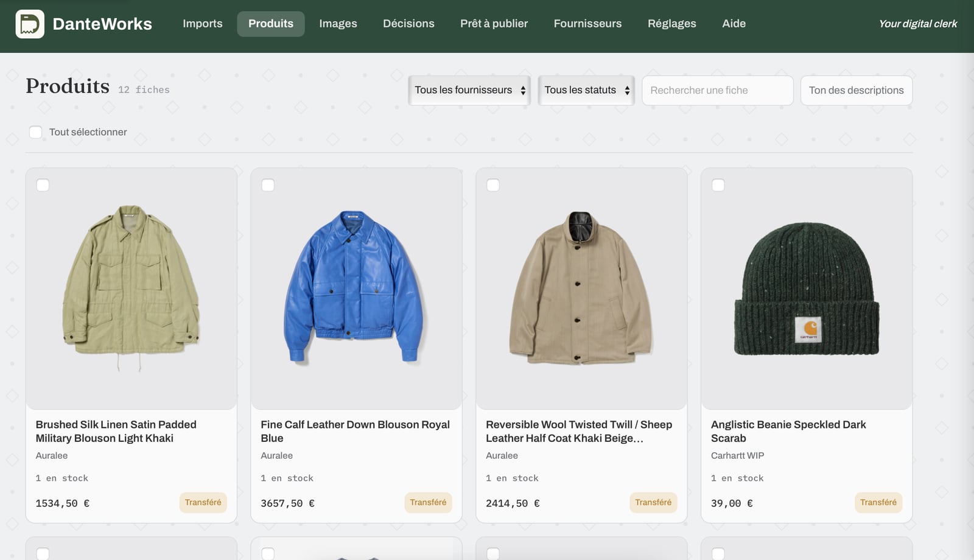Tick the Reversible Wool Half Coat checkbox
Viewport: 974px width, 560px height.
pyautogui.click(x=493, y=185)
